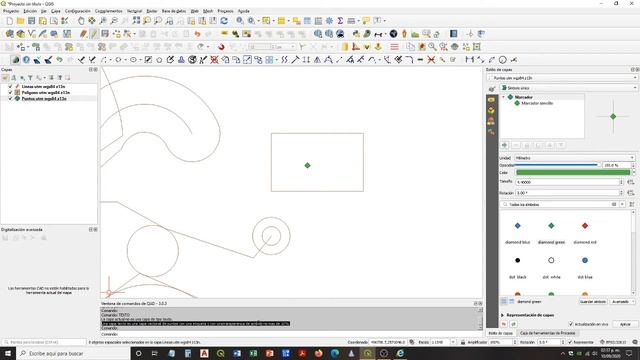Toggle visibility of Puntos utm wgs84 z13n layer

10,99
